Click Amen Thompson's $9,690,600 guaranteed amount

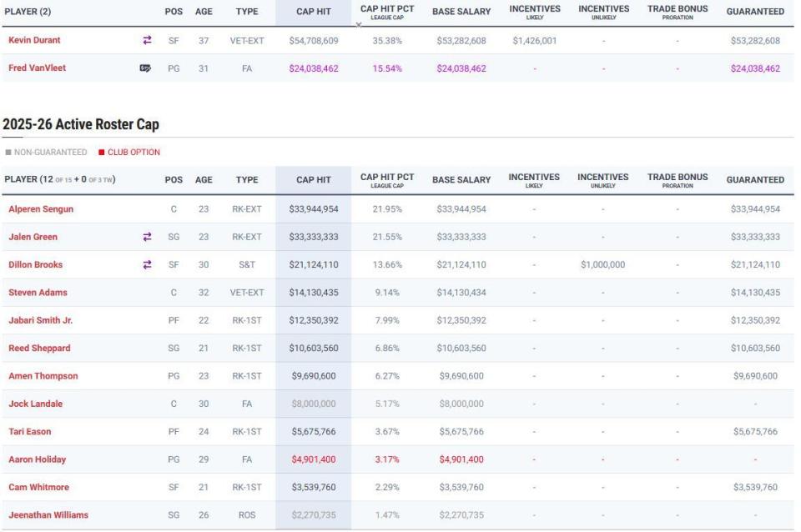pos(755,376)
